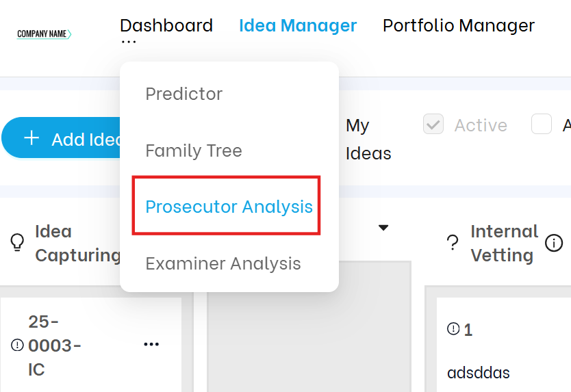Click the lightbulb icon beside Idea Capturing
Viewport: 571px width, 392px height.
pos(18,242)
